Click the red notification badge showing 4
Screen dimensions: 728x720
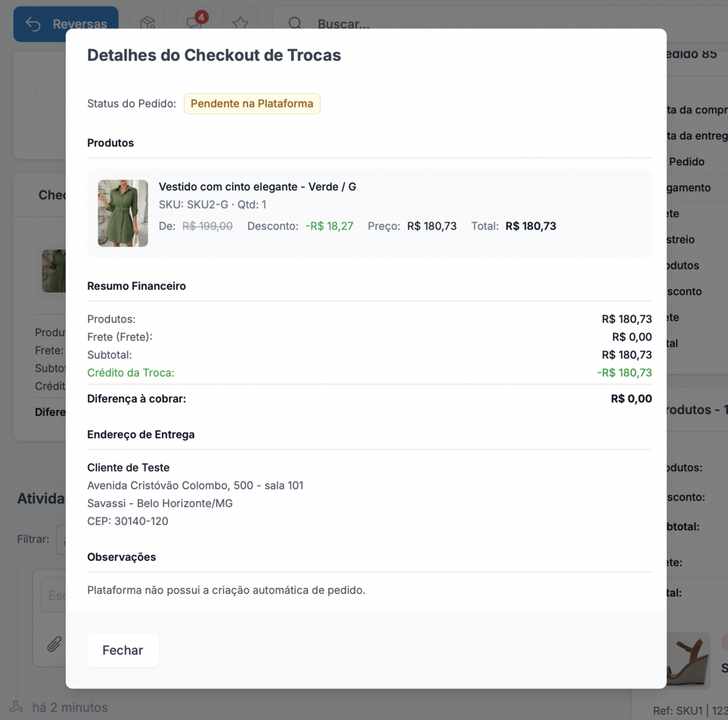point(201,16)
